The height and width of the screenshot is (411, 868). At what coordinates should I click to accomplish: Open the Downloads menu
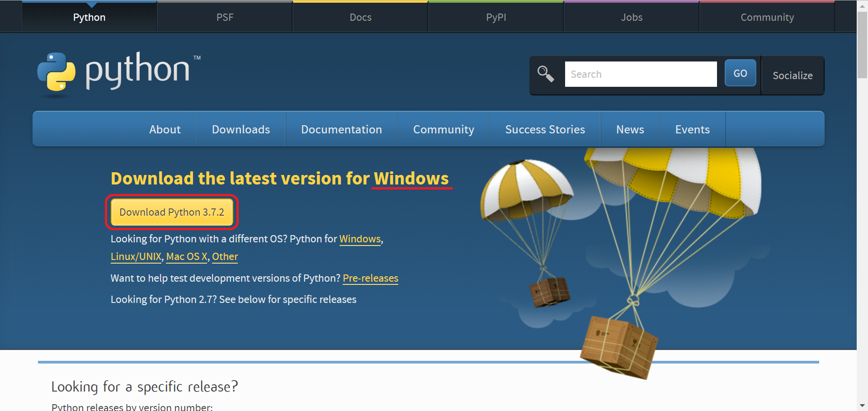pyautogui.click(x=241, y=129)
